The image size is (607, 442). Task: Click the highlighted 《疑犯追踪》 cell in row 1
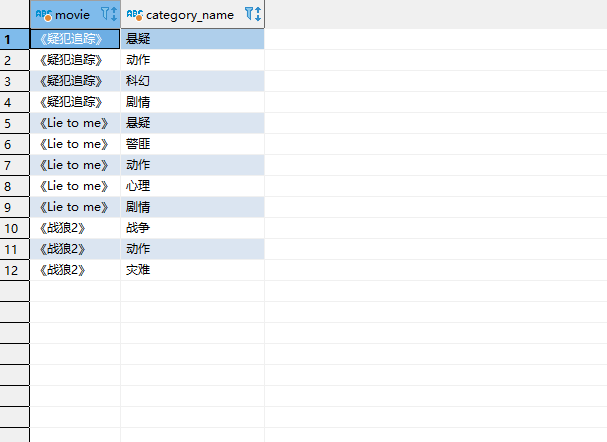point(75,39)
